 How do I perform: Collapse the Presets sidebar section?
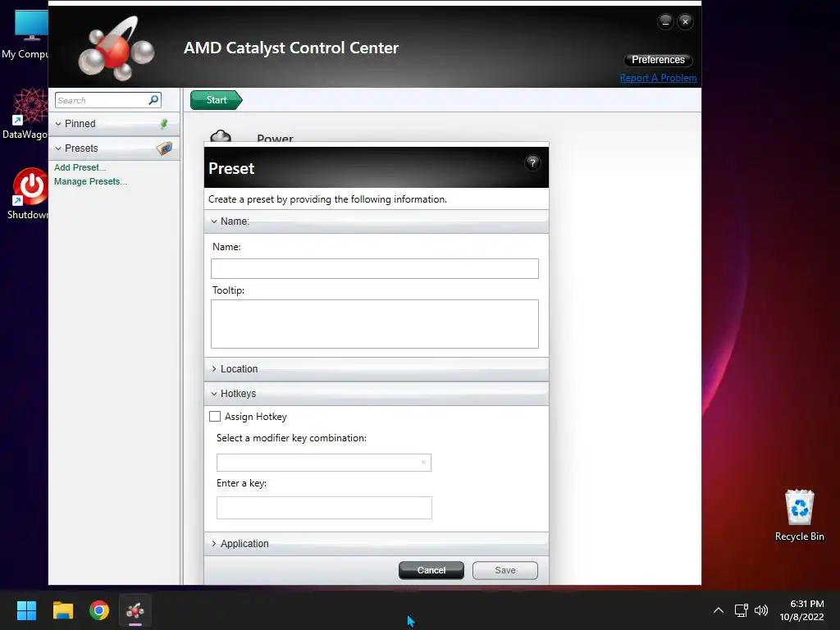click(x=58, y=148)
